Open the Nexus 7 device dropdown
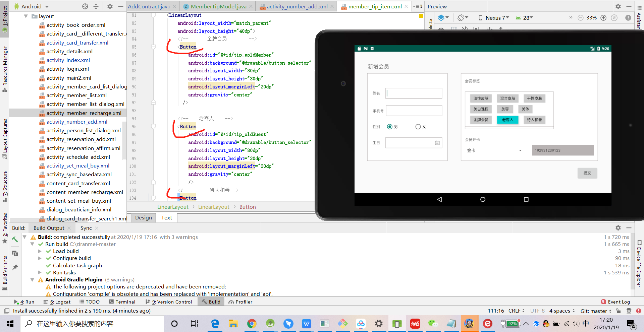This screenshot has width=644, height=332. point(493,18)
